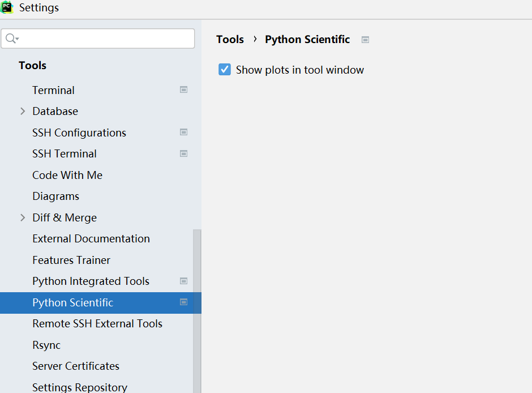Select Features Trainer in the list
Viewport: 532px width, 393px height.
point(71,260)
